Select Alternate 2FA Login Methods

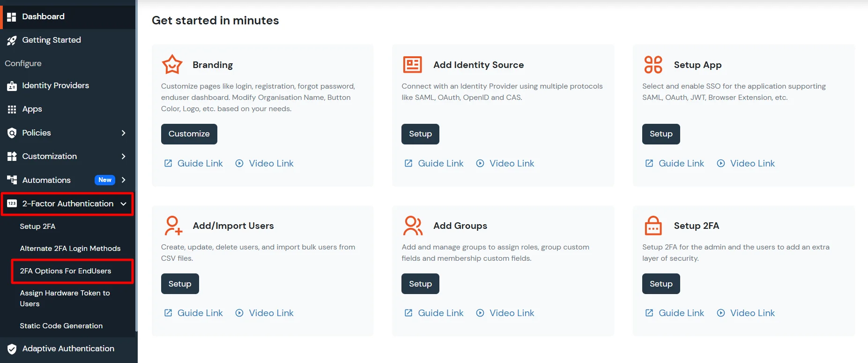pyautogui.click(x=70, y=248)
